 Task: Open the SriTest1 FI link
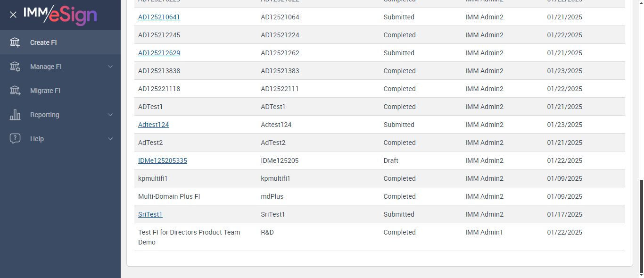pos(150,214)
